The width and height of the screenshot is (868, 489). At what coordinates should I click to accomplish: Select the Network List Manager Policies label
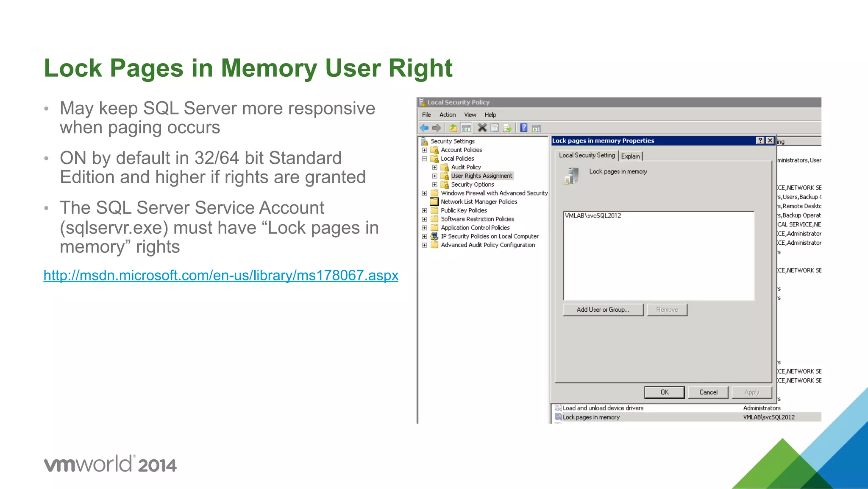point(479,201)
